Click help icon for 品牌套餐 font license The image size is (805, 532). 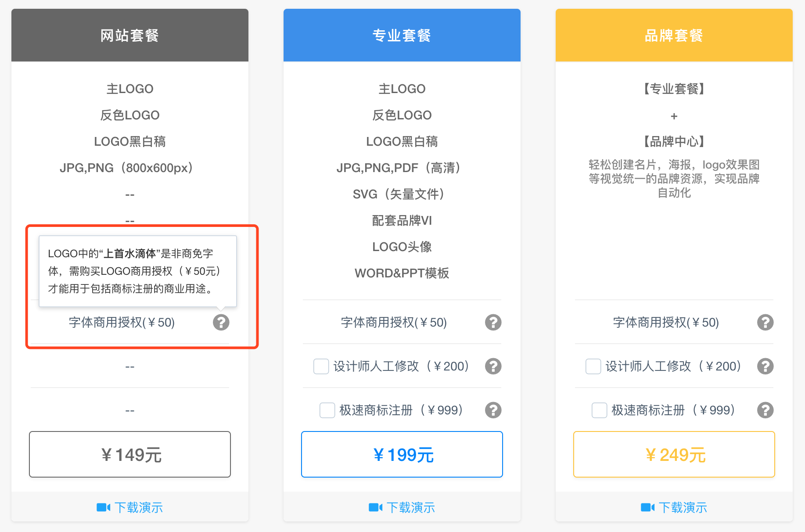(x=765, y=322)
